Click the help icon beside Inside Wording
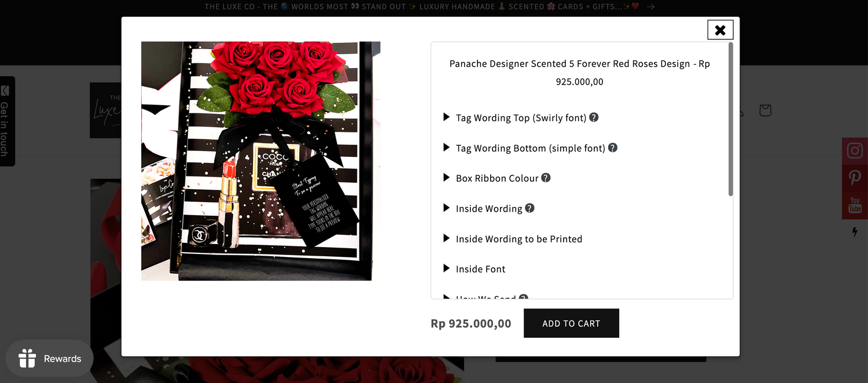The image size is (868, 383). 529,208
